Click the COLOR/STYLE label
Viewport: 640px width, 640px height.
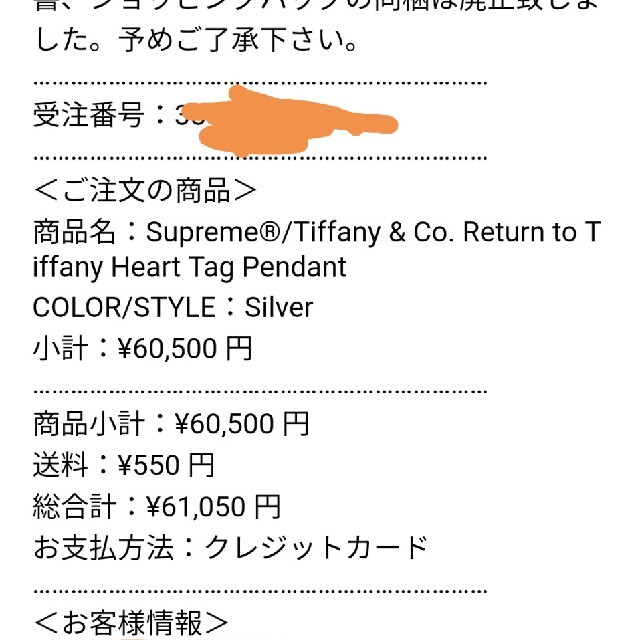click(x=124, y=307)
